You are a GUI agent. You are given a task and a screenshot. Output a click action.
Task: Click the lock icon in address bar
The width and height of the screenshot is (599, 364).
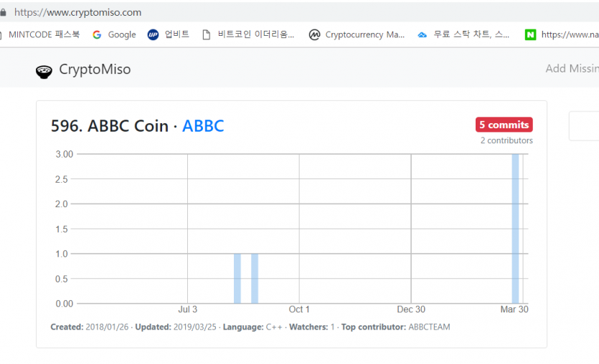tap(3, 13)
